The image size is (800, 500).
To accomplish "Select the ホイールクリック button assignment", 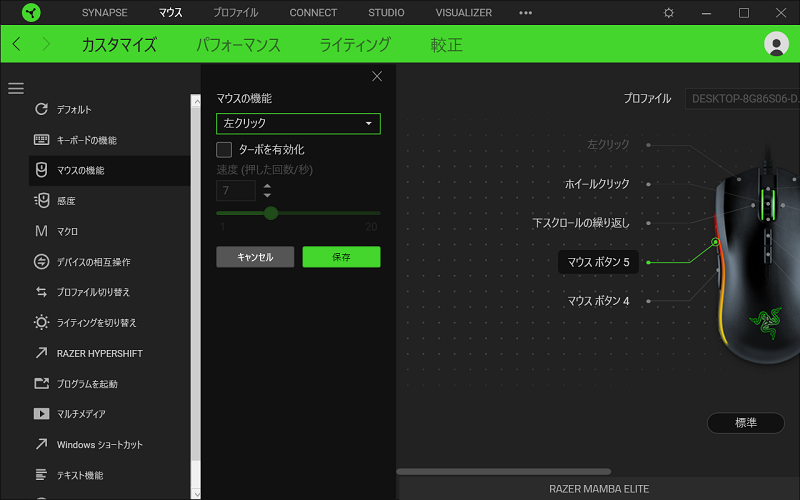I will [597, 184].
